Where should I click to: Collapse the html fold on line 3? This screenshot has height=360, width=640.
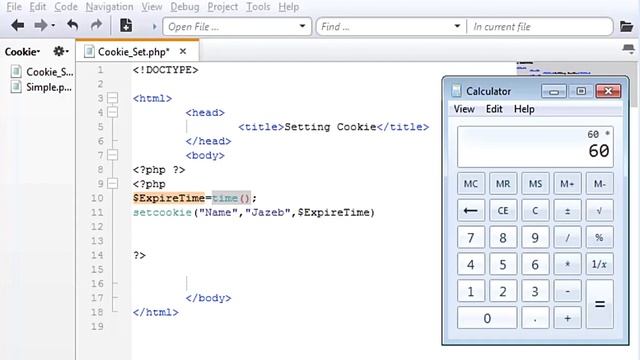(x=112, y=98)
